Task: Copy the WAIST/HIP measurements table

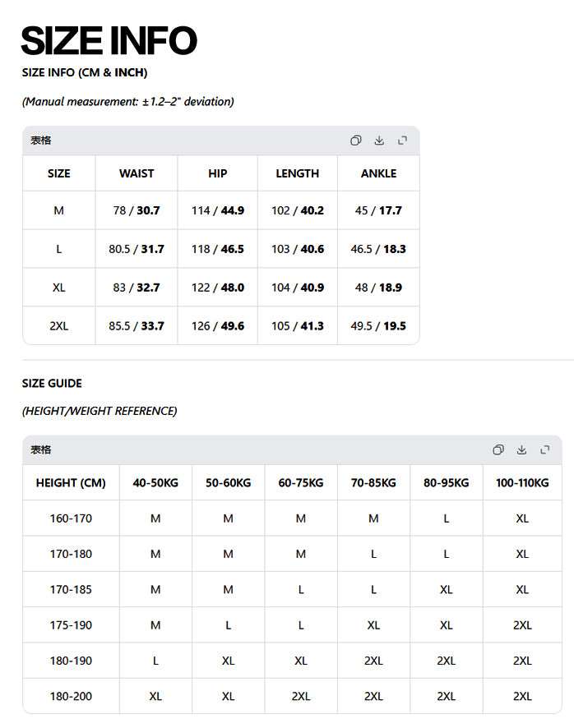Action: 355,141
